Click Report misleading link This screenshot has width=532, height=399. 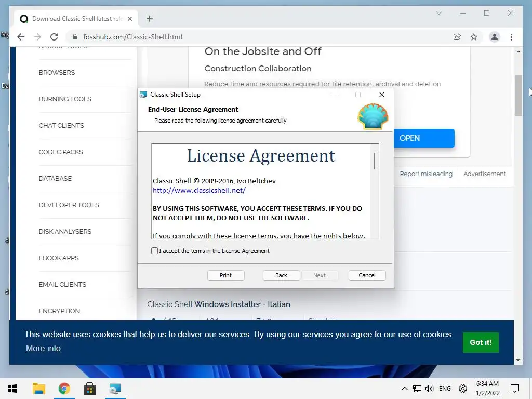coord(426,174)
